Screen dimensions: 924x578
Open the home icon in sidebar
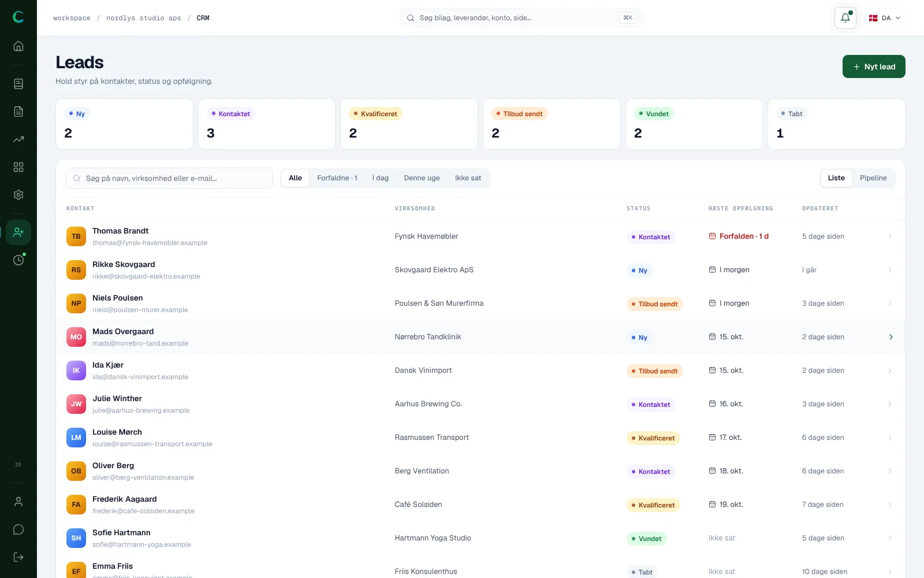tap(18, 46)
